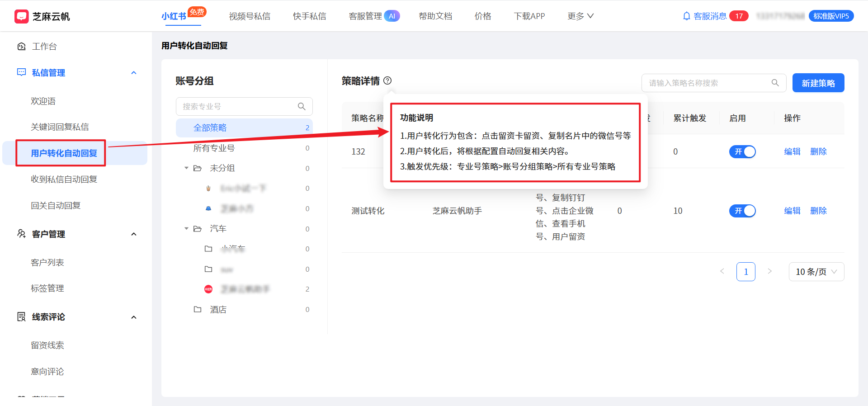Open 用户转化自动回复 in the sidebar
Viewport: 868px width, 406px height.
tap(64, 153)
